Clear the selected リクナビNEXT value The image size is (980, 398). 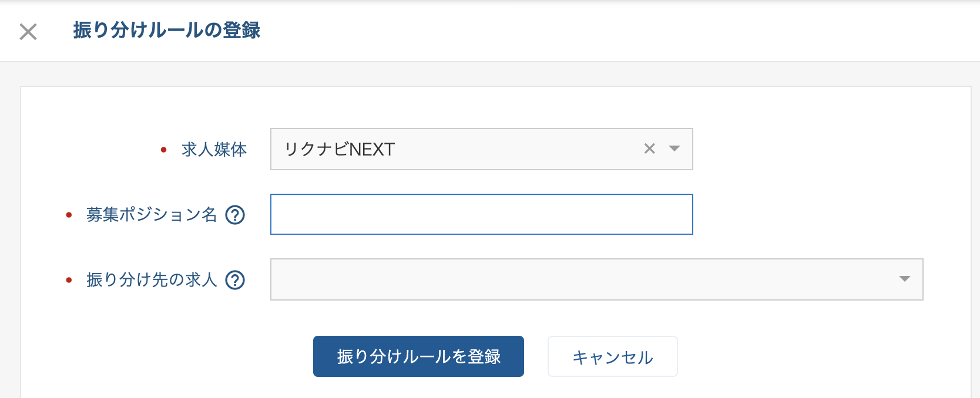649,149
